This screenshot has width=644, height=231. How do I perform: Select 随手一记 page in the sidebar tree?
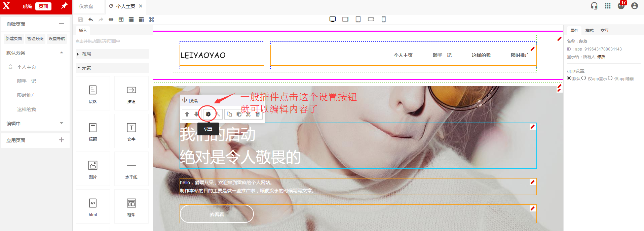tap(27, 81)
